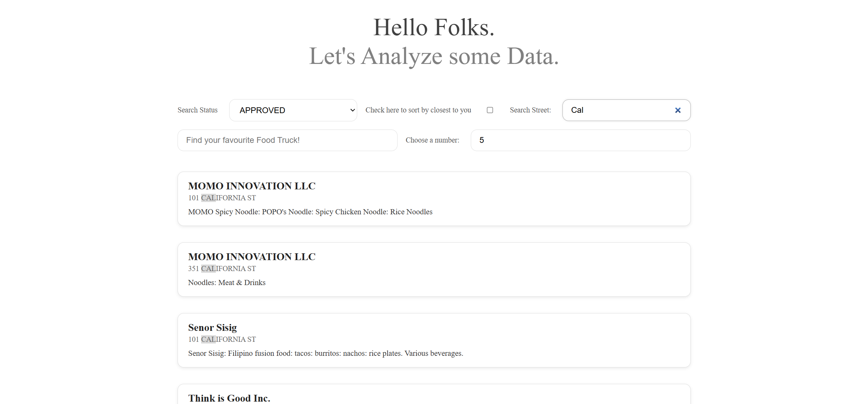This screenshot has width=868, height=404.
Task: Click the Cal text inside Search Street
Action: 577,110
